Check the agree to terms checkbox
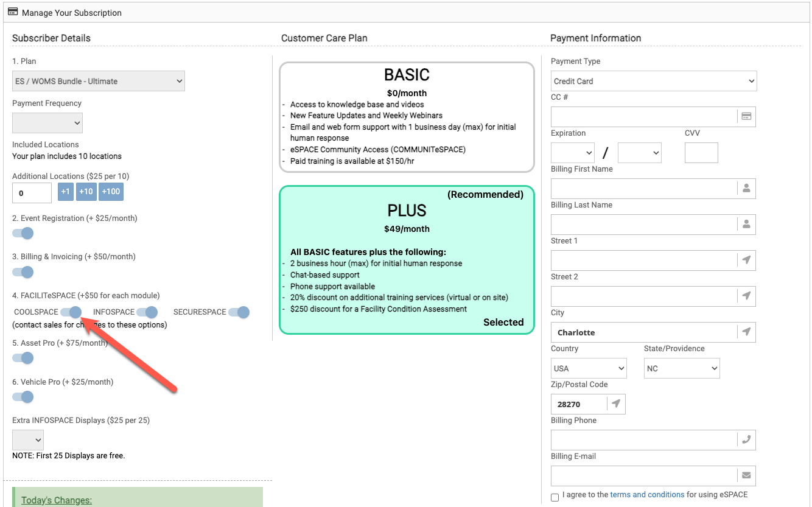This screenshot has width=812, height=507. pyautogui.click(x=555, y=497)
